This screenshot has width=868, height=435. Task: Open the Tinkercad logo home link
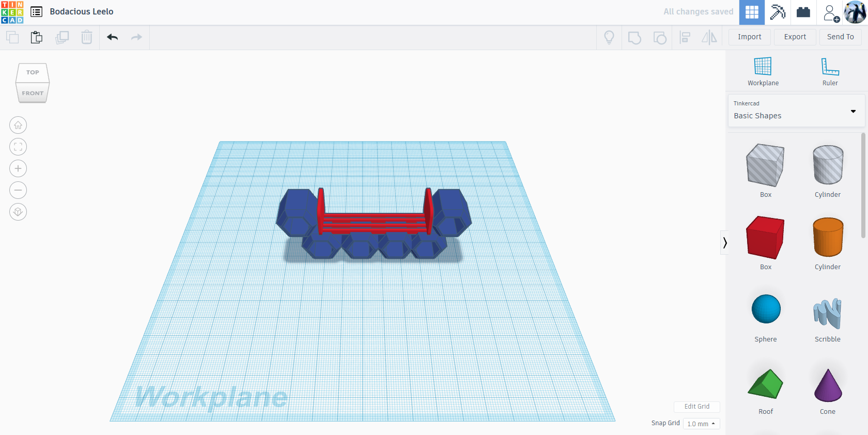(x=12, y=12)
